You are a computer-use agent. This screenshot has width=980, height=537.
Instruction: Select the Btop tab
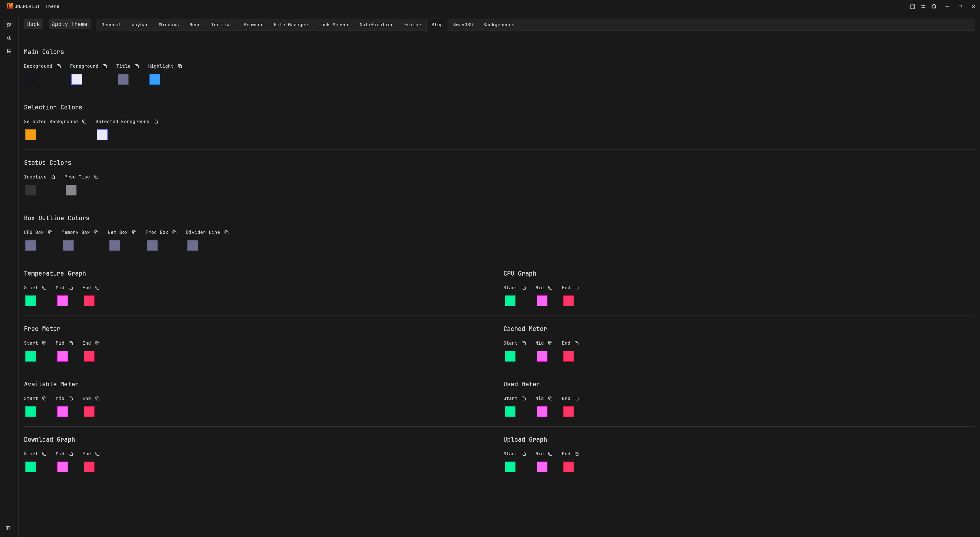pos(437,25)
